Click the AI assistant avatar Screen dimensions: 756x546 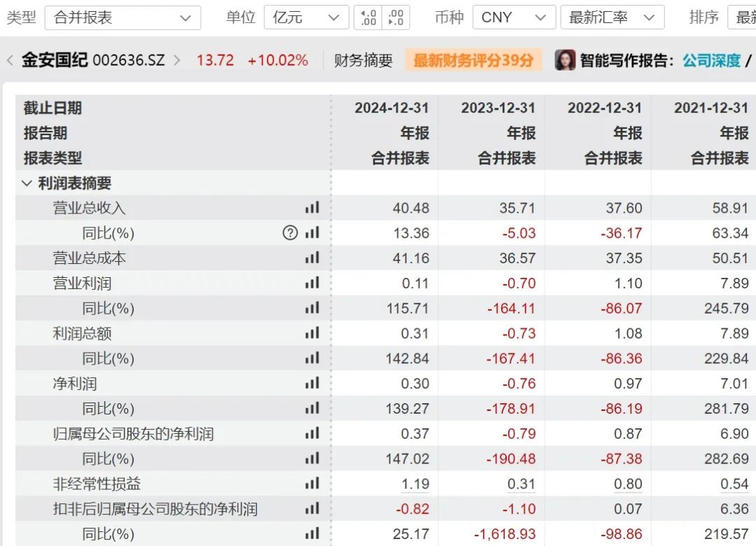[x=565, y=60]
